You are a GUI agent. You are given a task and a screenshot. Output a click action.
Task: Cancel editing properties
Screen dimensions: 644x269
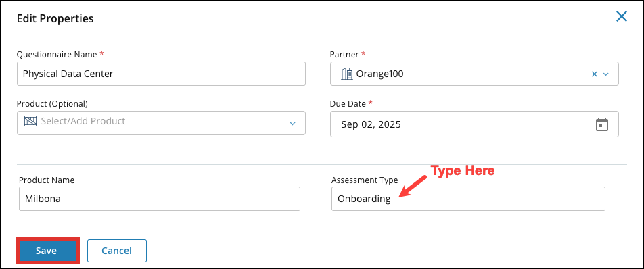(x=116, y=251)
